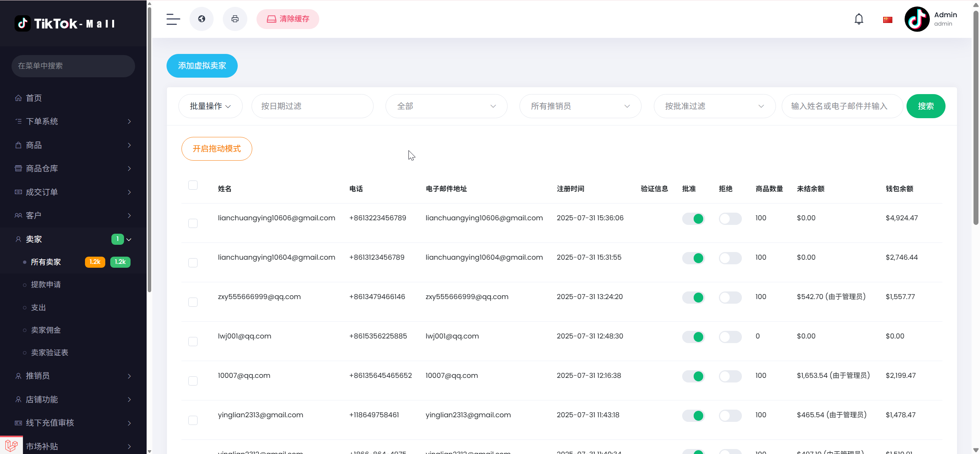Open the 全部 filter dropdown
980x454 pixels.
click(446, 106)
